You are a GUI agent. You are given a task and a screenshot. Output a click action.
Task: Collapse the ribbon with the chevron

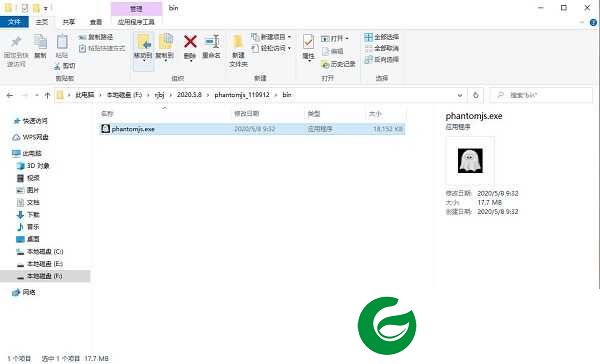[582, 23]
